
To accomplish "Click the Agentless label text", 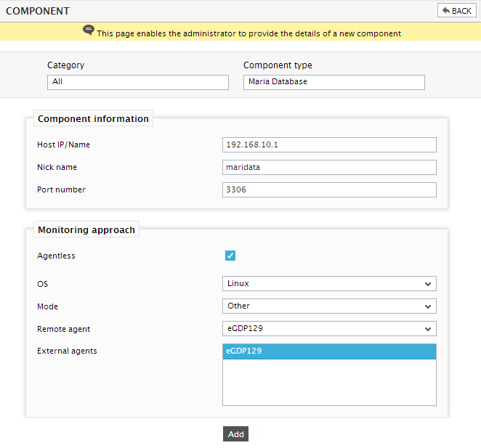I will (56, 256).
